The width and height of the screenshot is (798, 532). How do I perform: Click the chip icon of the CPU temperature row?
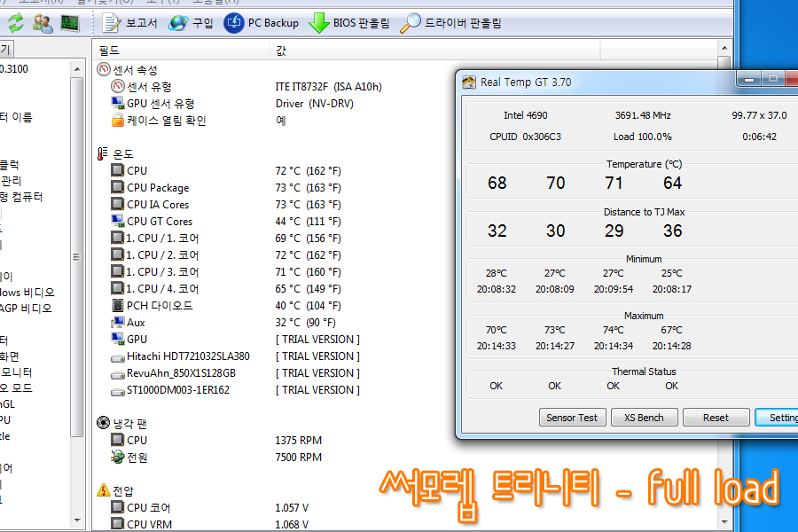(118, 170)
